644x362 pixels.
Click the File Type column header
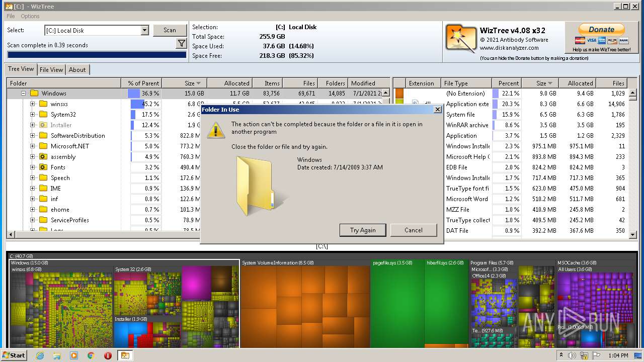(466, 83)
